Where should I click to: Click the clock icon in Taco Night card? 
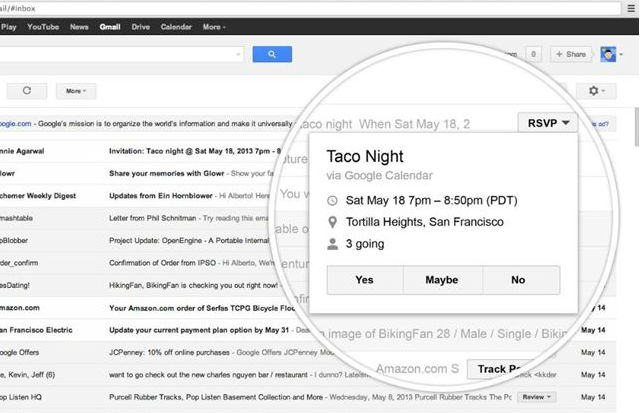(x=333, y=200)
